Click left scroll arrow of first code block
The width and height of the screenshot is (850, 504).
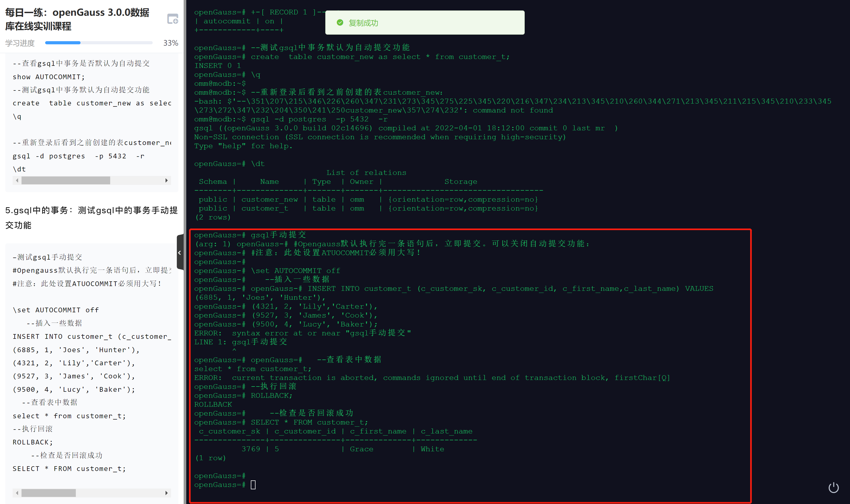click(17, 180)
